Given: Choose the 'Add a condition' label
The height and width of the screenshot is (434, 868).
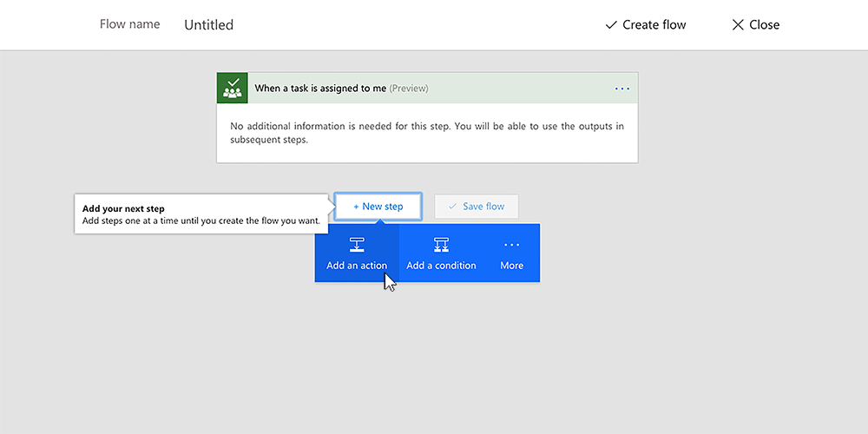Looking at the screenshot, I should click(441, 266).
